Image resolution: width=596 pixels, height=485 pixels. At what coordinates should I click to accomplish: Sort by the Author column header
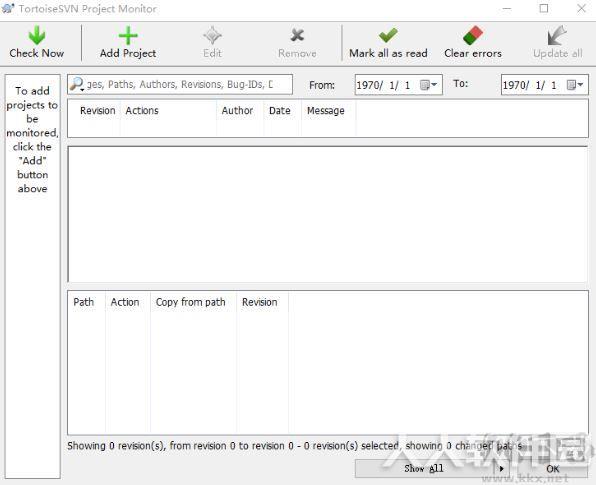click(237, 111)
